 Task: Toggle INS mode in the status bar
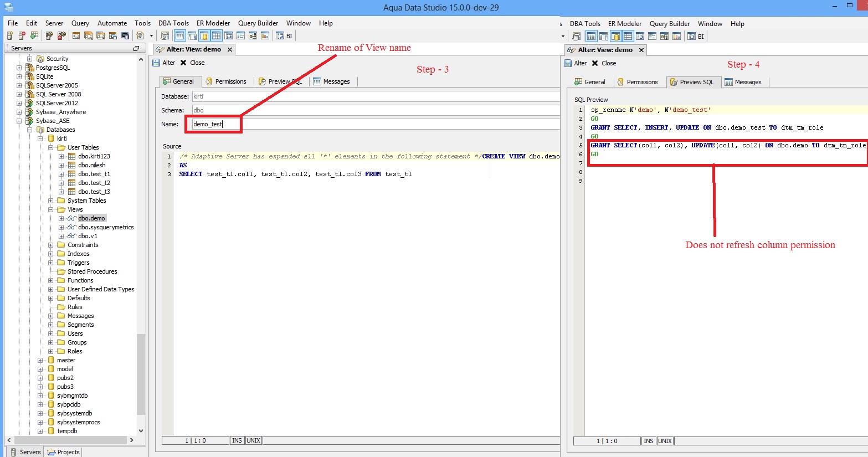click(x=237, y=440)
